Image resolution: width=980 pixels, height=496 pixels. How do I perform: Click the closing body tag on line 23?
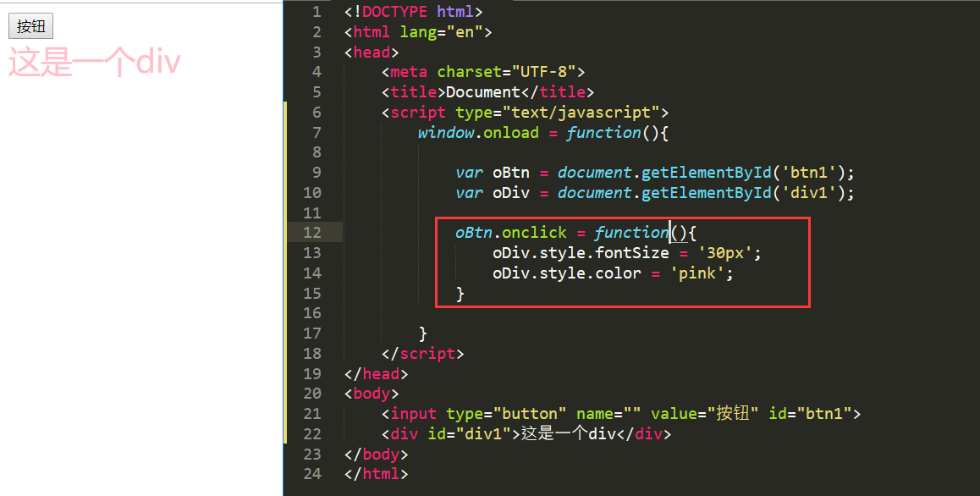(377, 454)
